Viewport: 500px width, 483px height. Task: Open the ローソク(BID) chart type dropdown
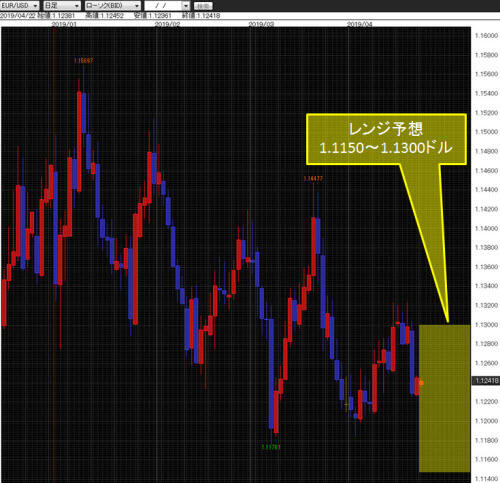click(112, 5)
